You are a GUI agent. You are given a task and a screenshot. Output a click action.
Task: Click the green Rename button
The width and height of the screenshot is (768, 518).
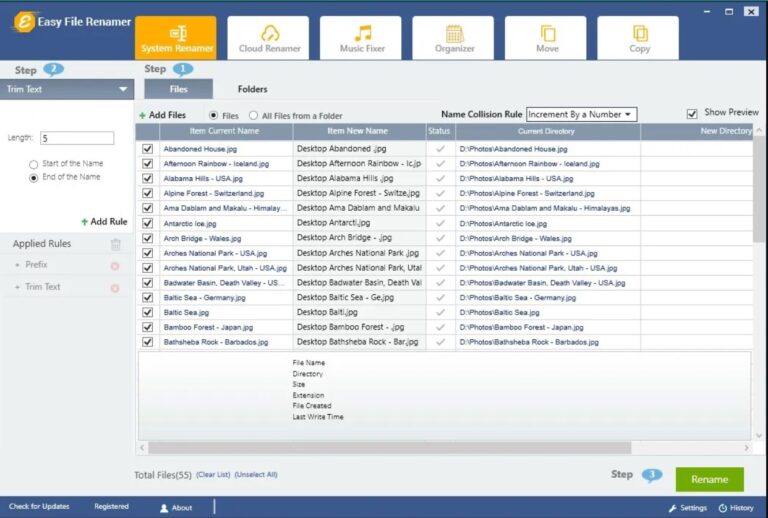coord(709,479)
